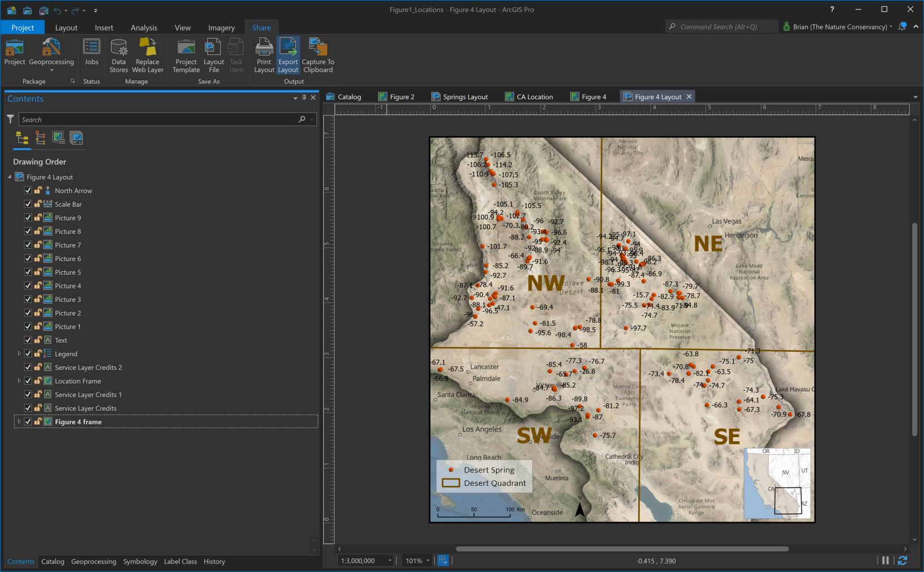The image size is (924, 572).
Task: Select the Project Template icon
Action: pyautogui.click(x=186, y=48)
